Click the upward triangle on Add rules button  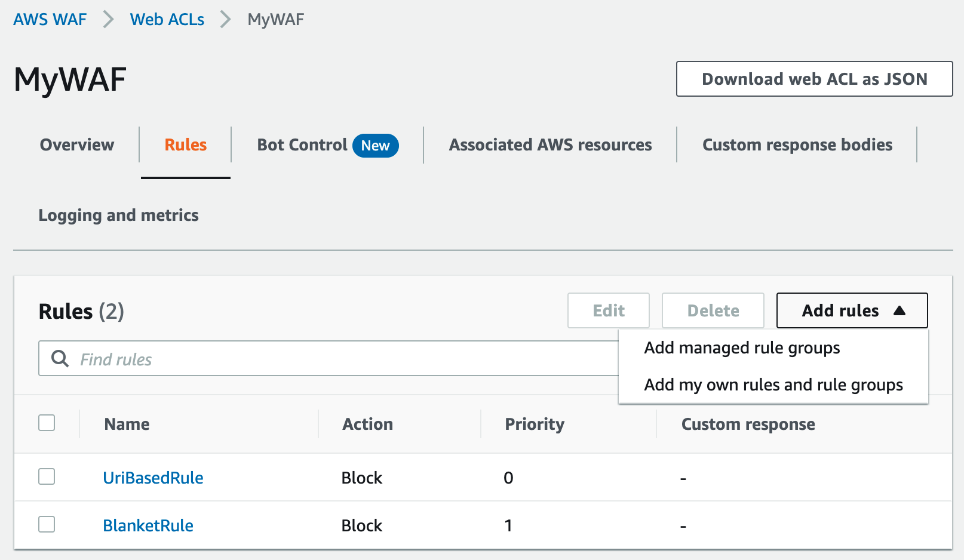(x=901, y=310)
